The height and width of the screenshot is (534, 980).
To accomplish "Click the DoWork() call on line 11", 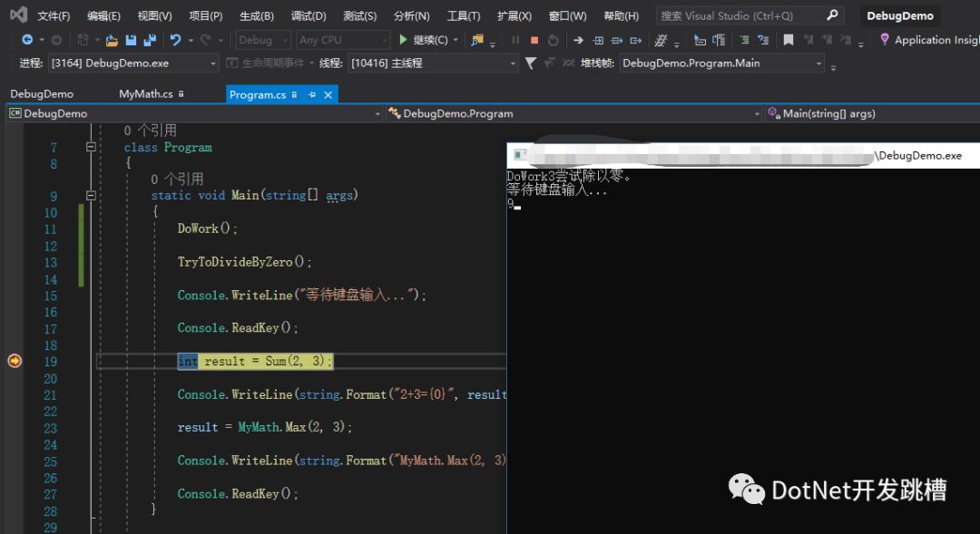I will pos(208,228).
